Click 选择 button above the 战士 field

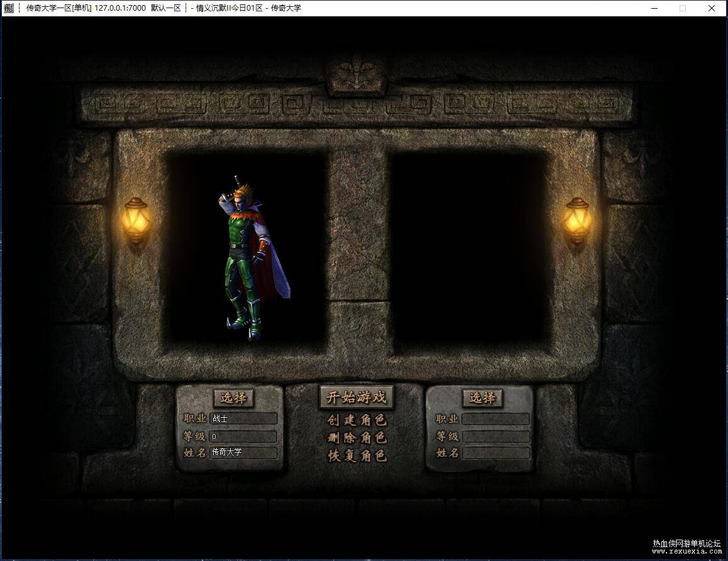tap(233, 398)
